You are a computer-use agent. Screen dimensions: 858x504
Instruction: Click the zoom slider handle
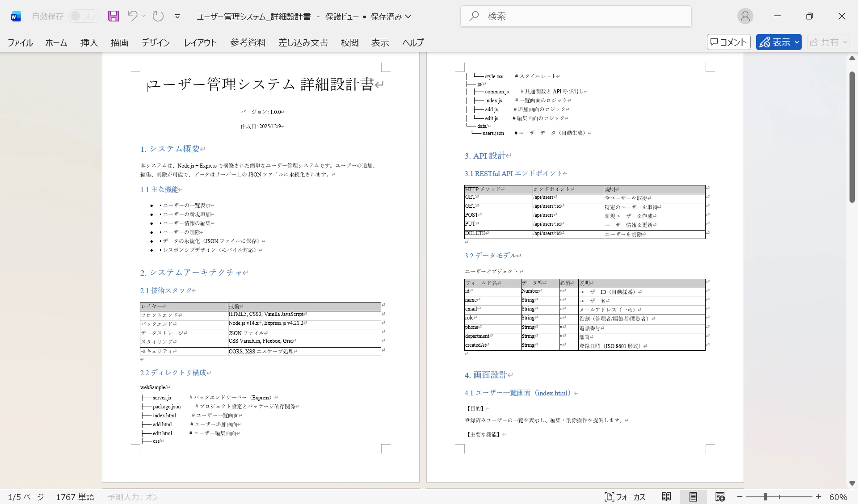pos(765,497)
